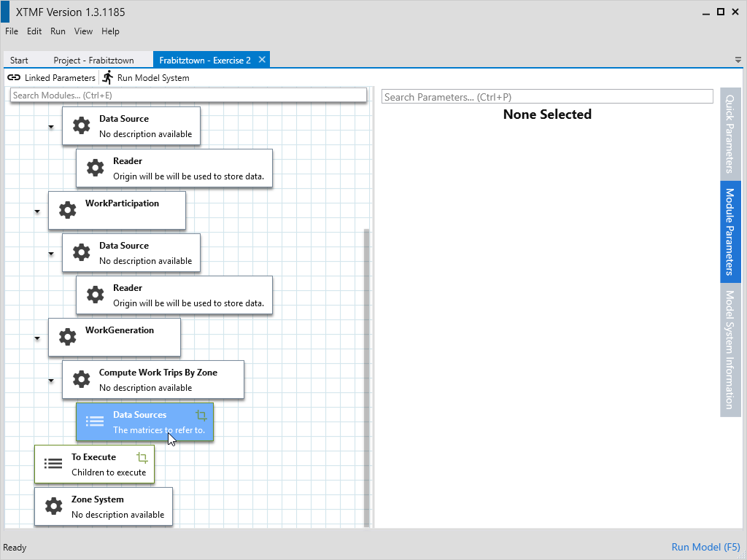Open the tab overflow dropdown arrow

[738, 60]
